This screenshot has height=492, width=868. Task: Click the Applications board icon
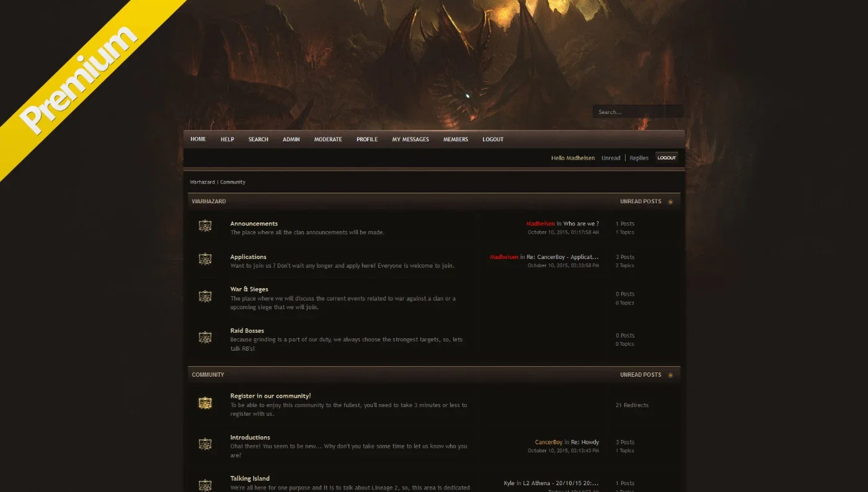pos(205,259)
